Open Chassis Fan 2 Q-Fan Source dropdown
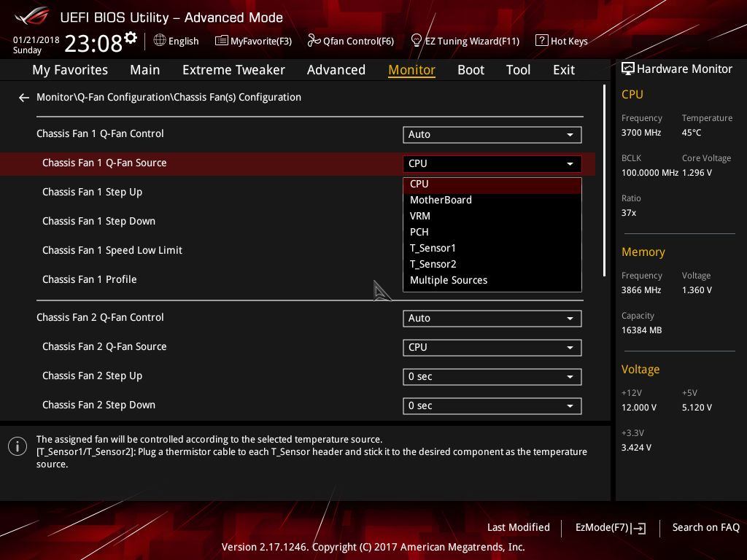The width and height of the screenshot is (747, 560). pyautogui.click(x=492, y=348)
